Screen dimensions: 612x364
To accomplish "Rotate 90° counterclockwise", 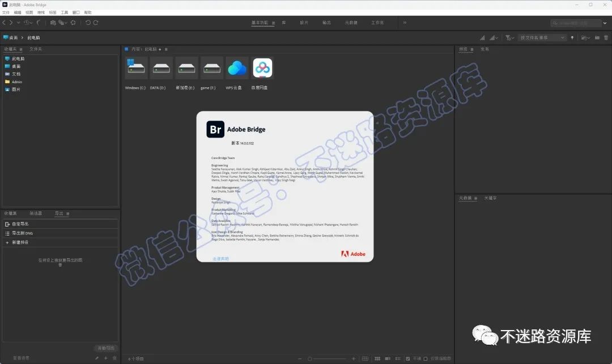I will click(x=88, y=23).
